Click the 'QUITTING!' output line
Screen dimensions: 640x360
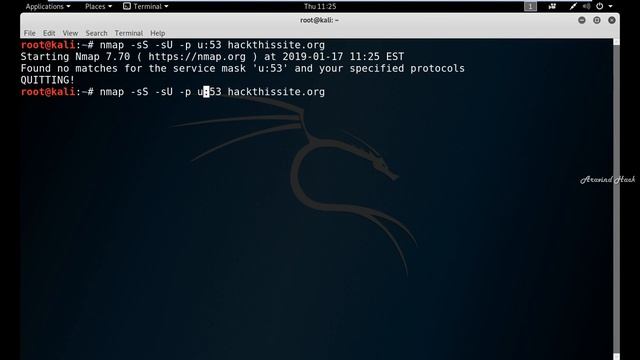48,80
